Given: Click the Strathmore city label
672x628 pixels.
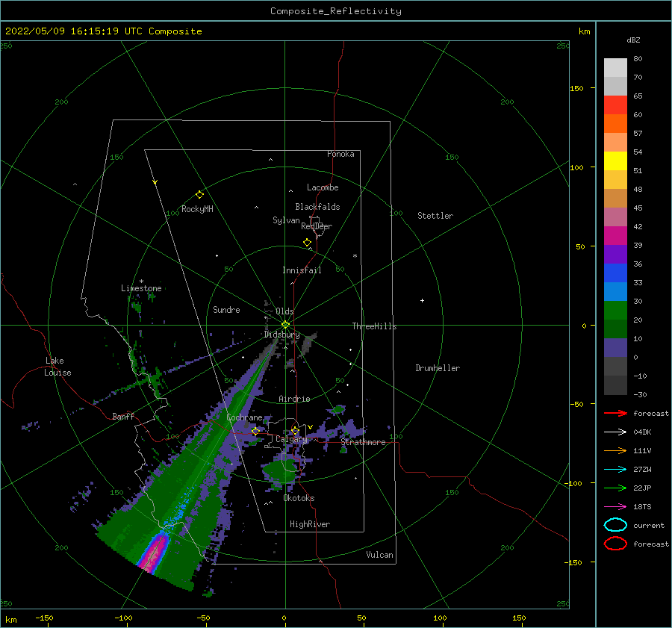Looking at the screenshot, I should [x=363, y=442].
